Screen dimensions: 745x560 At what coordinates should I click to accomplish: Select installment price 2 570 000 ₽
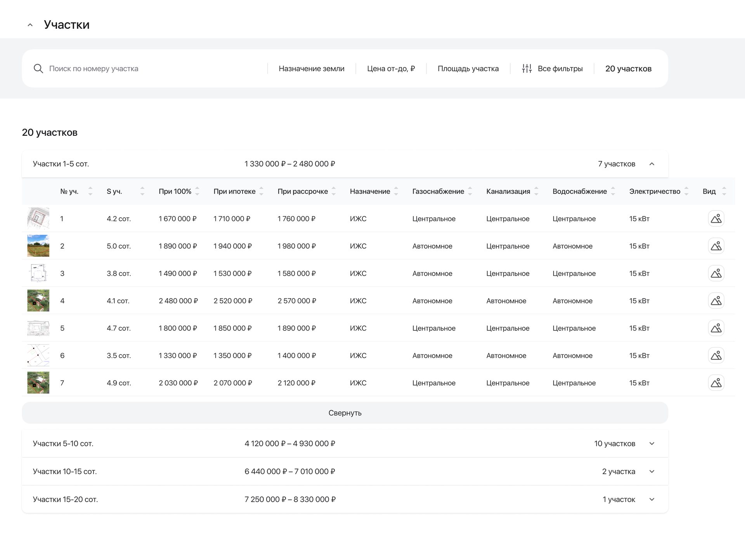(x=297, y=301)
